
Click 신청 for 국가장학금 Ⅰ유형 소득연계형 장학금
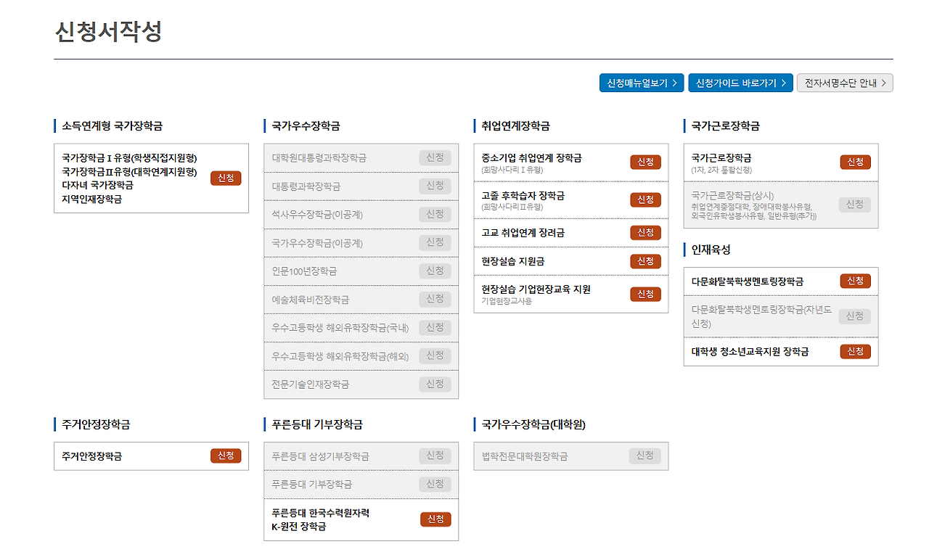(x=226, y=178)
